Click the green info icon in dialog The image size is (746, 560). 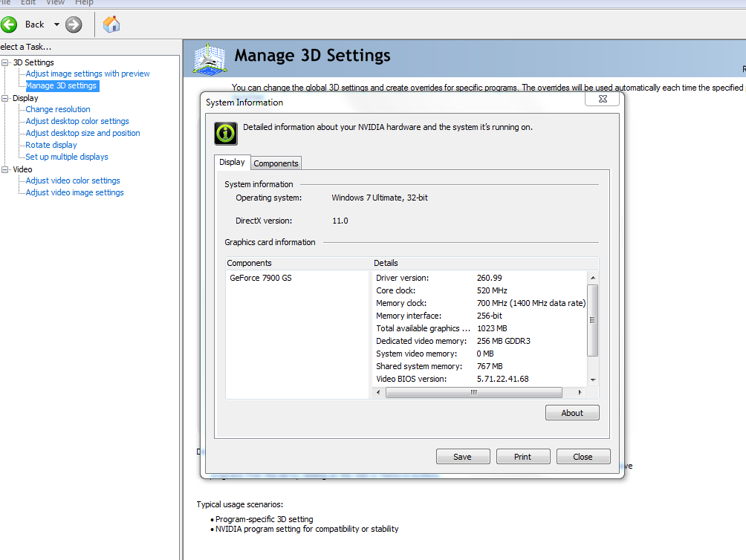pyautogui.click(x=226, y=134)
